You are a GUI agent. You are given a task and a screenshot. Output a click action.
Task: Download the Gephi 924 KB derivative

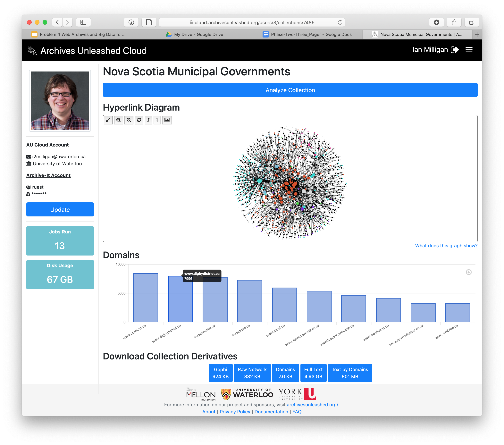pyautogui.click(x=220, y=373)
